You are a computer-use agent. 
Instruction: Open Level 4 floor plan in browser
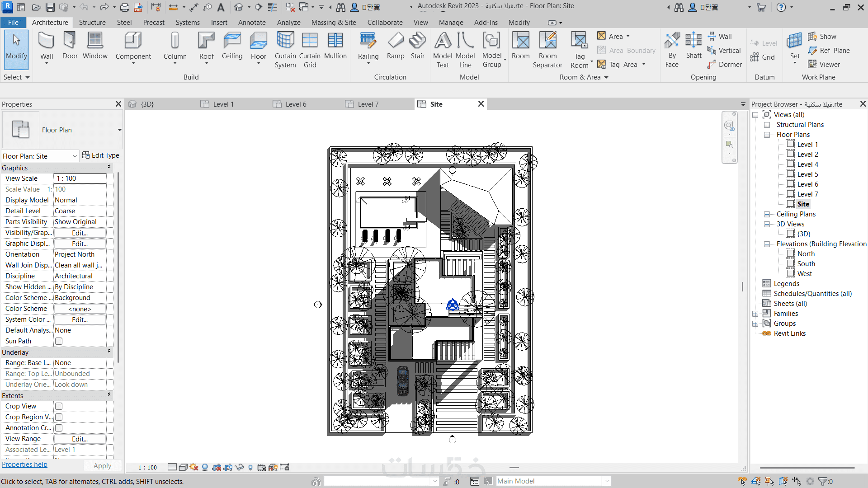point(807,164)
